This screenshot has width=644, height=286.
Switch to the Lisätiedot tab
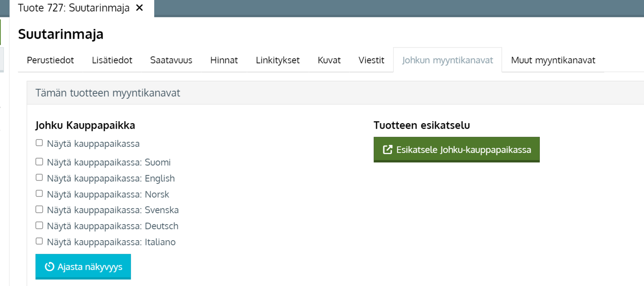click(x=112, y=60)
